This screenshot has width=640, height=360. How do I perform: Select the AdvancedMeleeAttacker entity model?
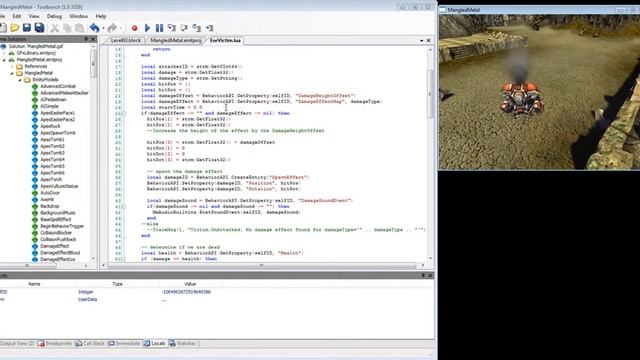(x=64, y=93)
